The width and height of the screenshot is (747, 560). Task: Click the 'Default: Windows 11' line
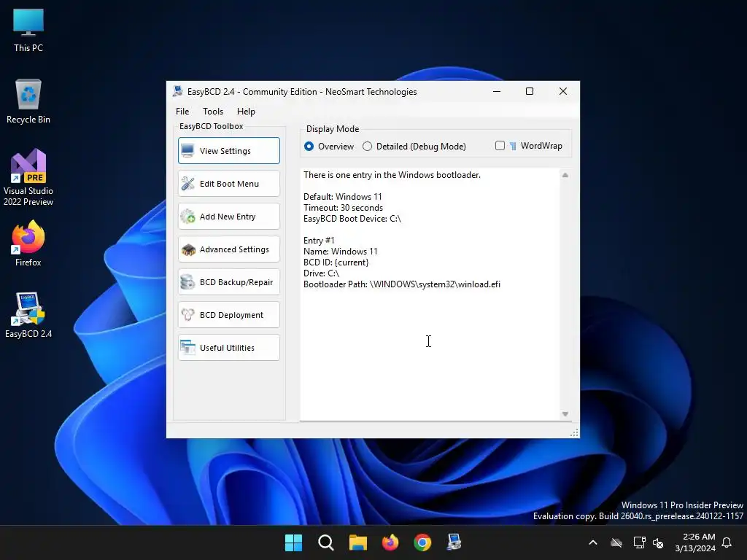tap(343, 197)
